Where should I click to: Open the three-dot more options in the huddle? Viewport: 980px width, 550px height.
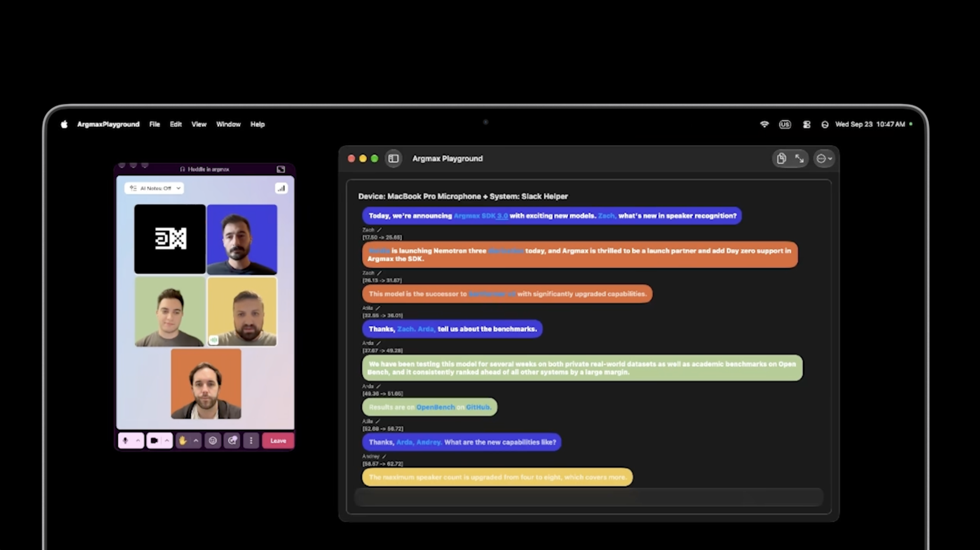click(x=251, y=440)
